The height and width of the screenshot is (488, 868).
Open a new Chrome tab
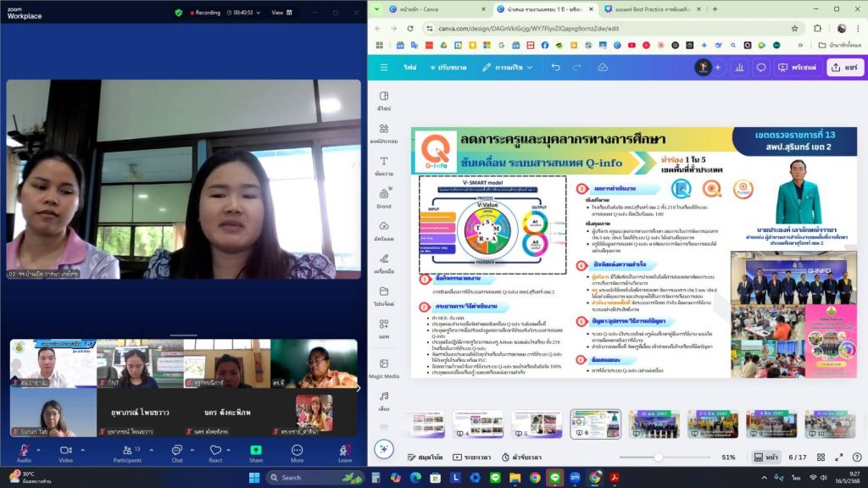click(x=715, y=8)
